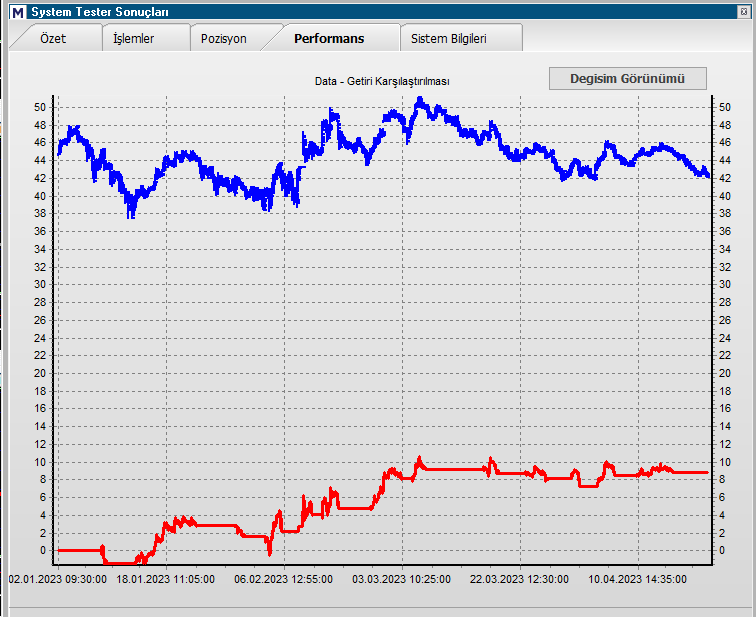Click the left axis value 40

[40, 196]
